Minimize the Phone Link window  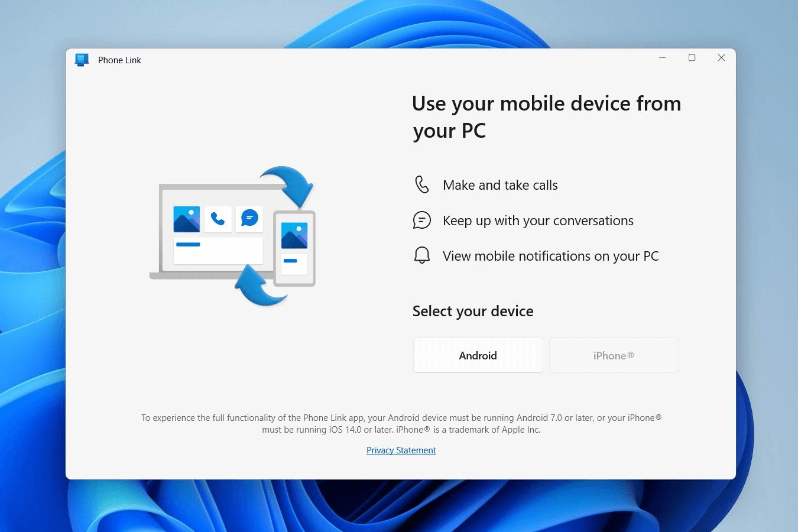[662, 58]
